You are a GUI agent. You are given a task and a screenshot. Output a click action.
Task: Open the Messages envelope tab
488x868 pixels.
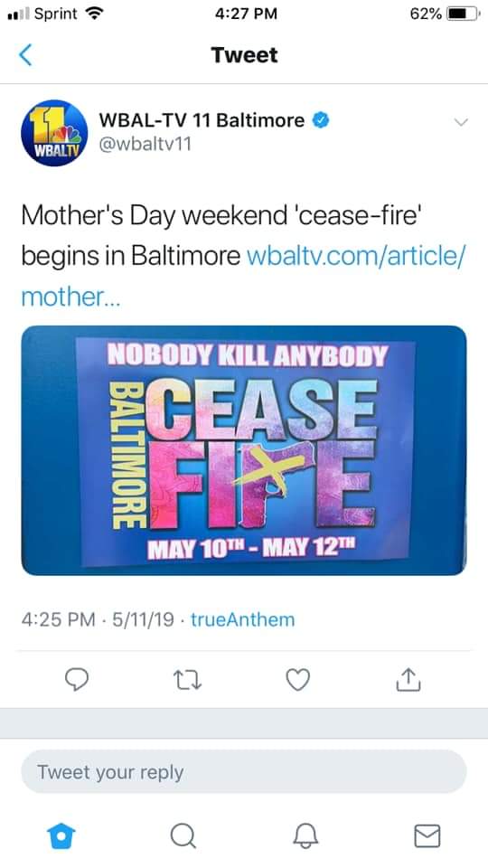[x=427, y=835]
